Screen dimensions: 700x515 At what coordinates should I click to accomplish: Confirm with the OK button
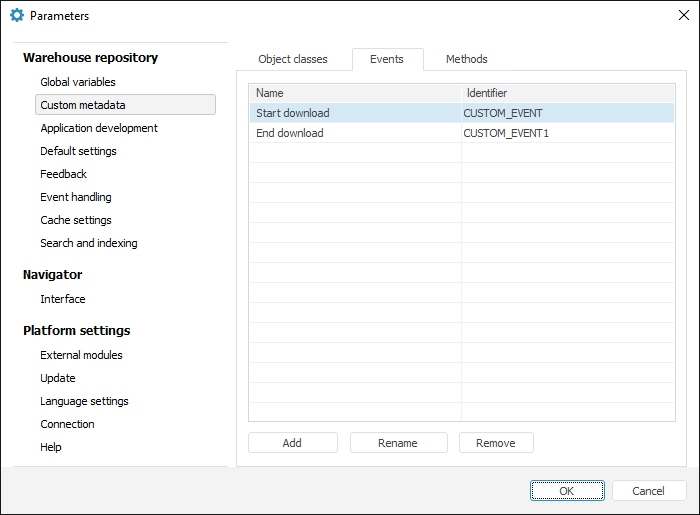click(x=567, y=491)
